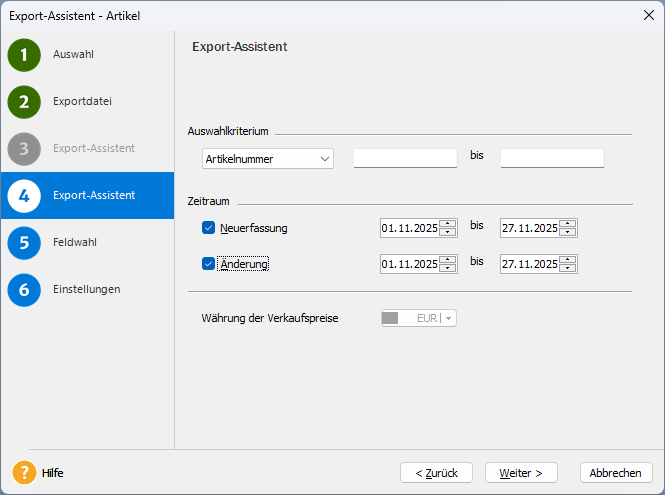Click the orange Hilfe question mark icon
The image size is (665, 495).
point(24,473)
